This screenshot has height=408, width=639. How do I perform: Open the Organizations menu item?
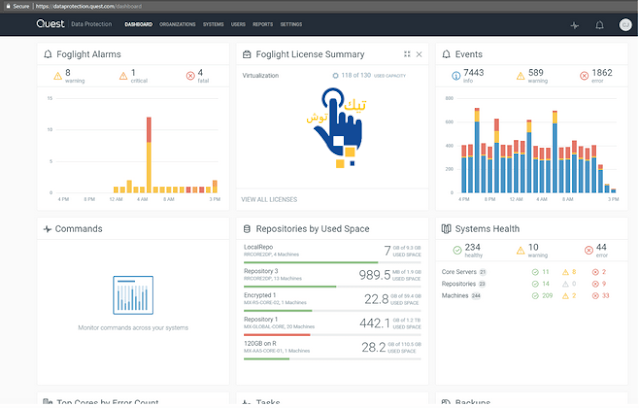pyautogui.click(x=177, y=24)
